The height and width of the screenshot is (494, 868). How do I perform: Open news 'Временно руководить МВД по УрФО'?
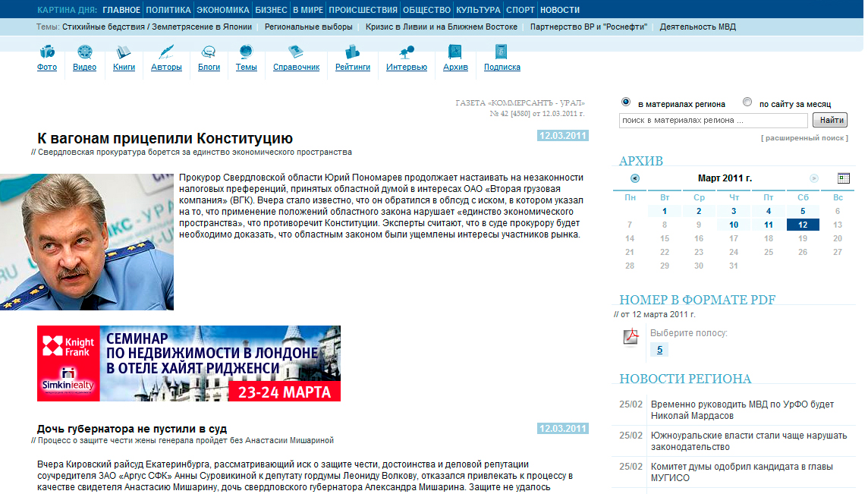tap(742, 410)
